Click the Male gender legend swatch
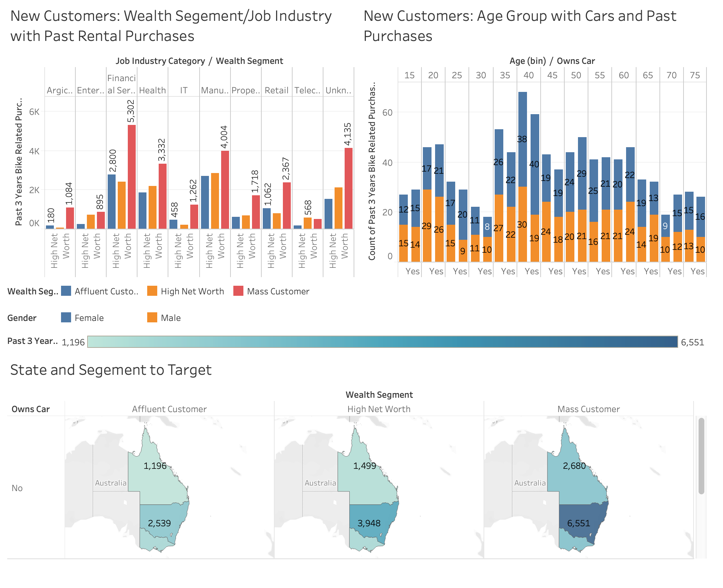 pos(152,317)
